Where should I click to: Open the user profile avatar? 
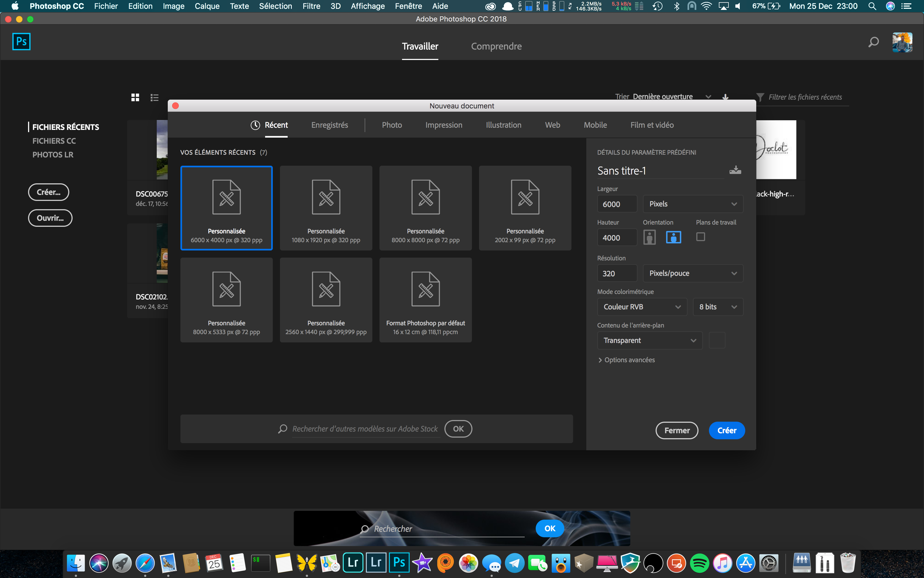pos(902,42)
